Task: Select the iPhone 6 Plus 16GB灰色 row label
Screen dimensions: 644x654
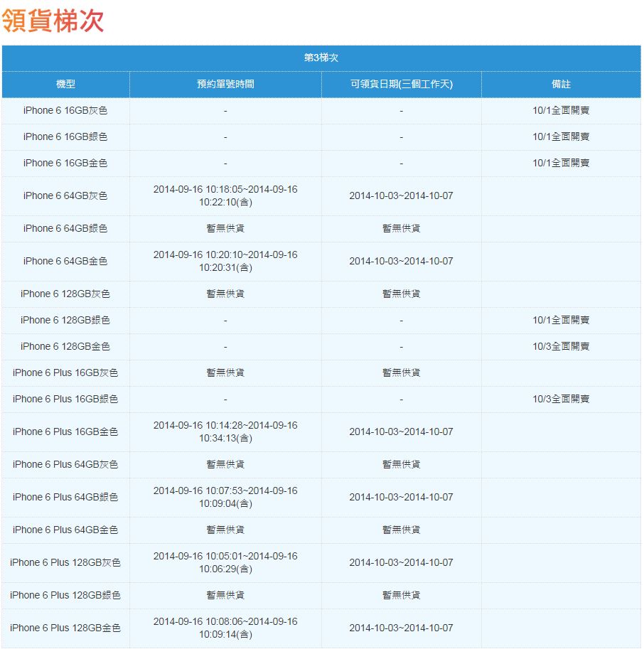Action: click(x=65, y=373)
